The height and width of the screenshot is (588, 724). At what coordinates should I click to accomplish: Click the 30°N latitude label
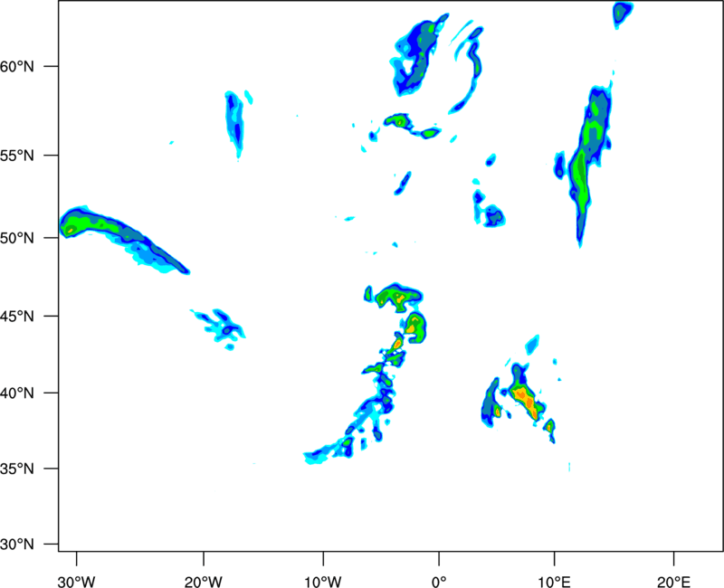(x=17, y=545)
